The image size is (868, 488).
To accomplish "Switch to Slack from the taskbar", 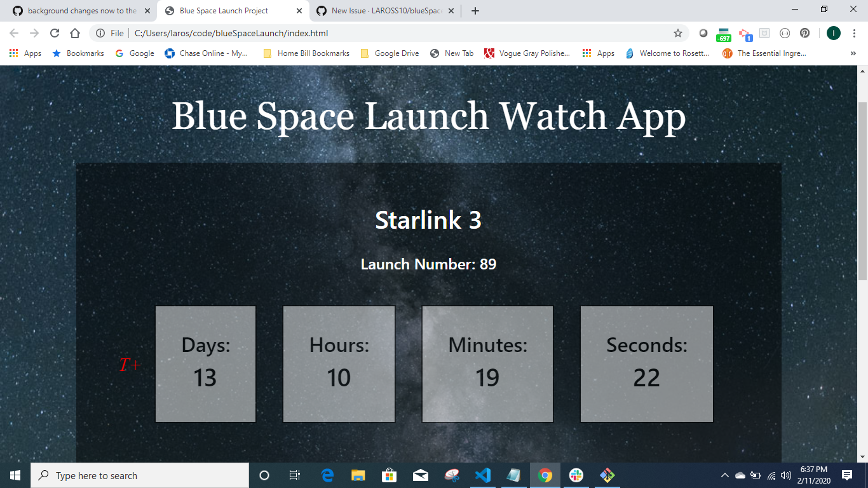I will pos(576,475).
